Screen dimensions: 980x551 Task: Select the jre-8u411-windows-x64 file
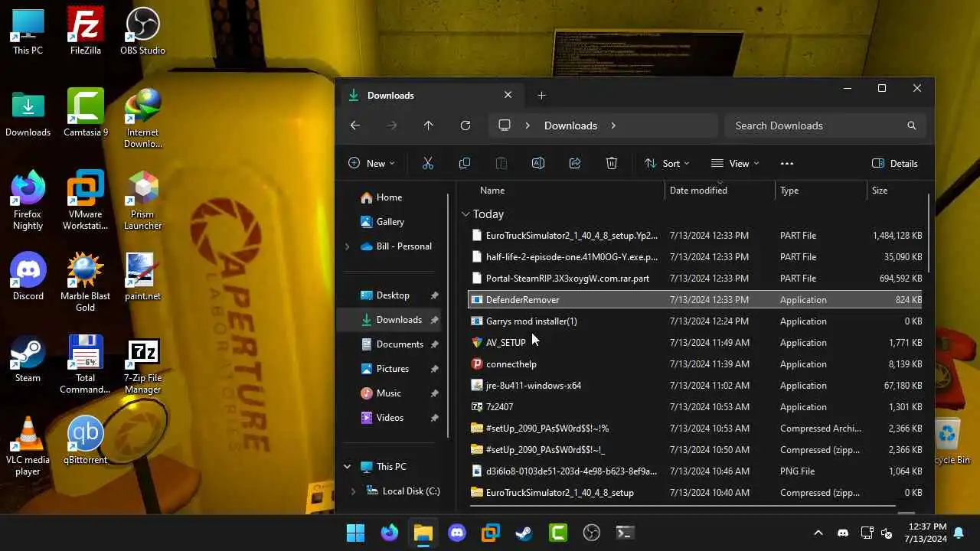[x=695, y=386]
